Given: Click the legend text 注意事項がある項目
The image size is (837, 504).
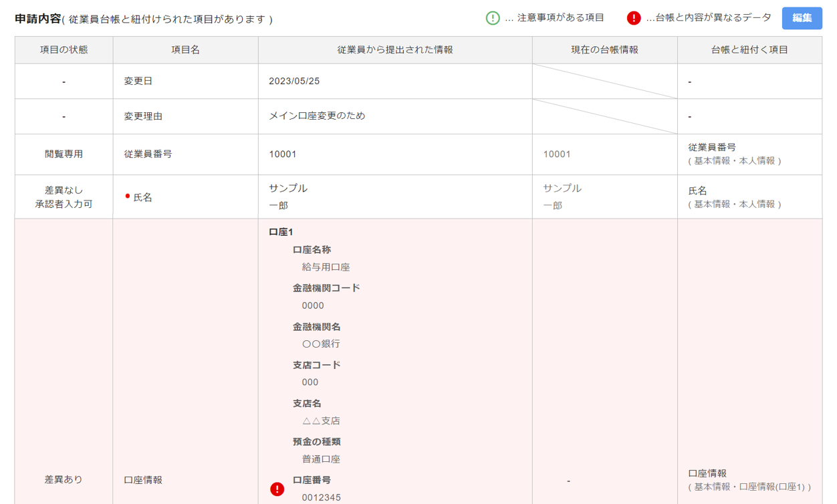Looking at the screenshot, I should pos(561,18).
